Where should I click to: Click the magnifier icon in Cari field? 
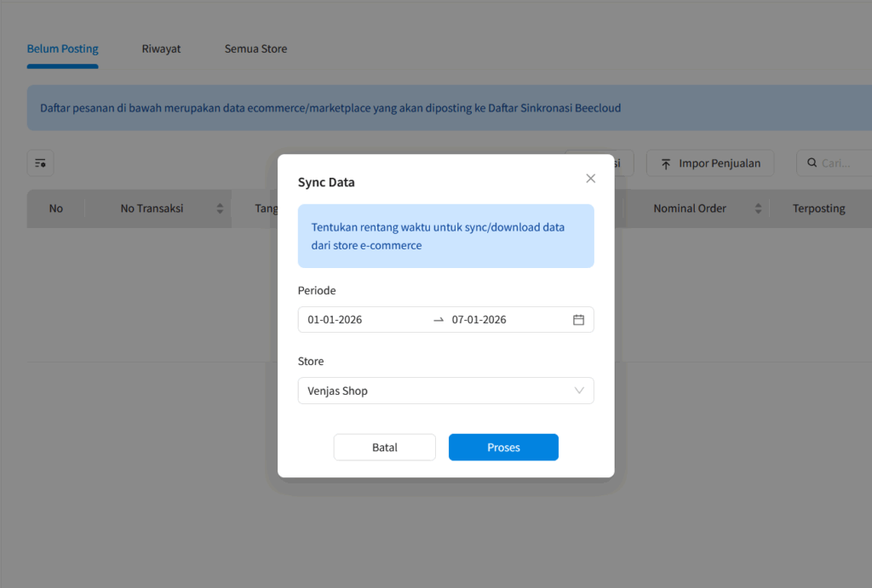tap(812, 163)
